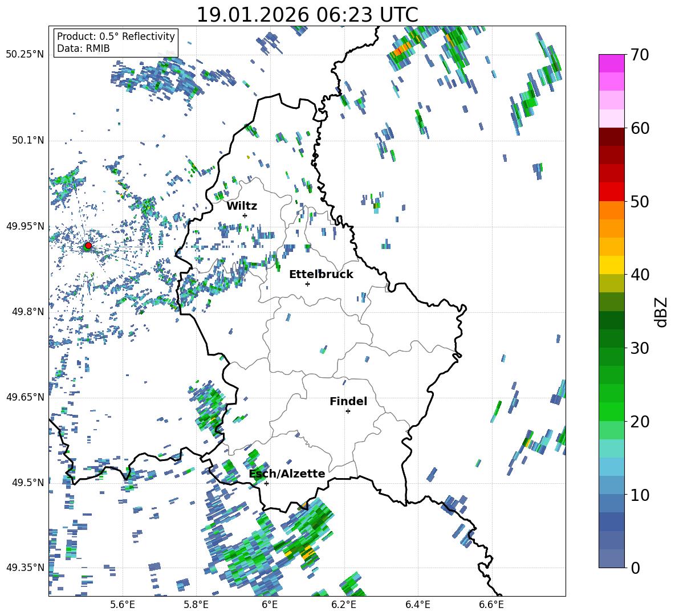
Task: Click the bright red colorbar segment
Action: point(612,192)
